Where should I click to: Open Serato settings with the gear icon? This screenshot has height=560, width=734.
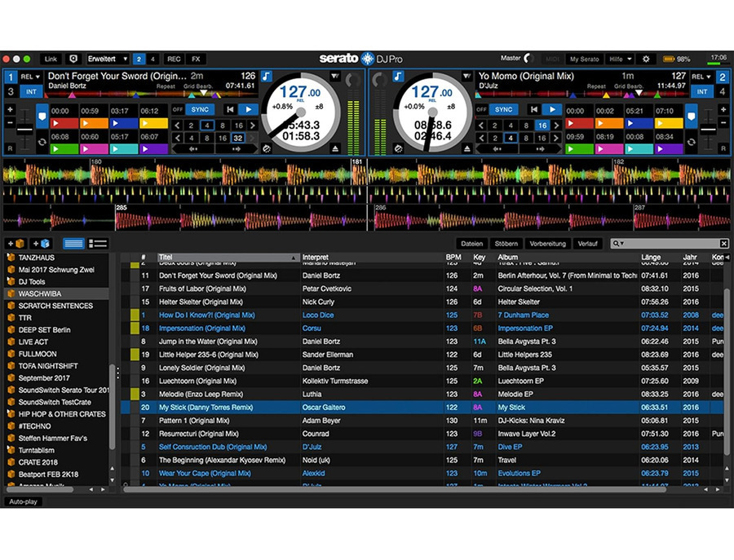click(645, 59)
